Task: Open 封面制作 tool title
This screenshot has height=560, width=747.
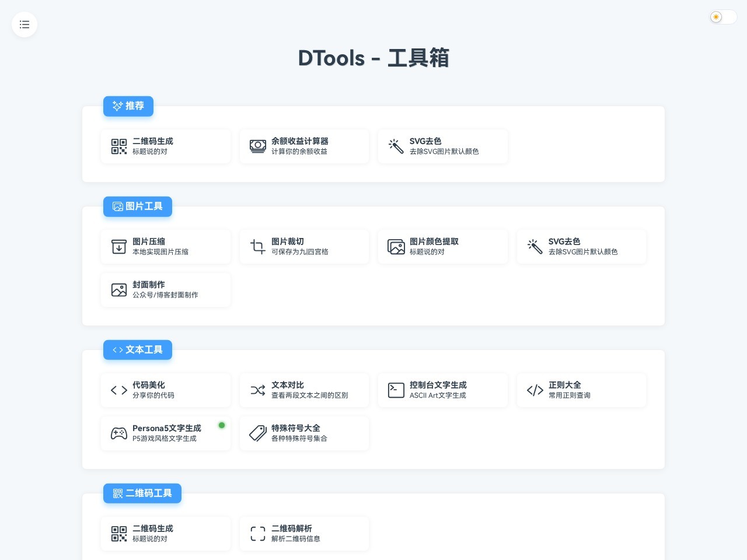Action: pyautogui.click(x=149, y=285)
